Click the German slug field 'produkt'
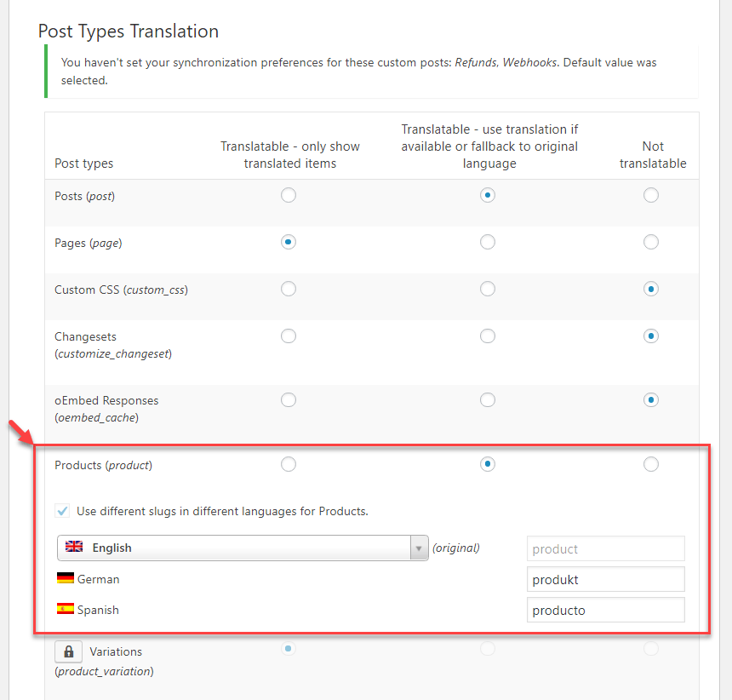732x700 pixels. [605, 579]
